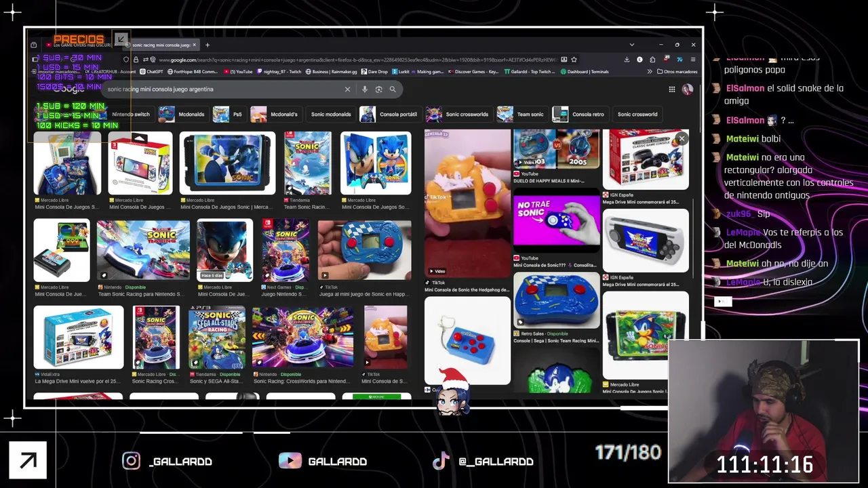This screenshot has width=868, height=488.
Task: Open 'La Mega Drive Mini vuelve por el 25...'
Action: (x=77, y=381)
